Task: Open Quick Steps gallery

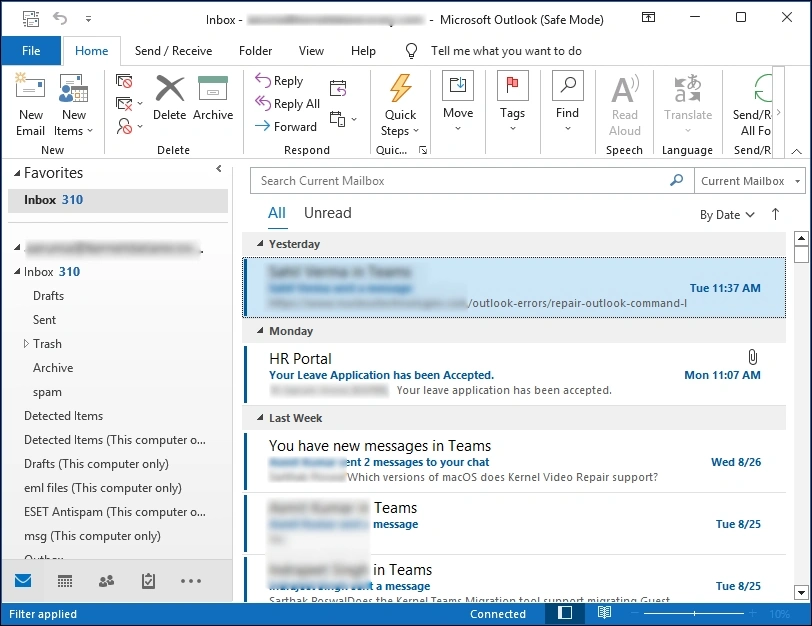Action: [x=400, y=105]
